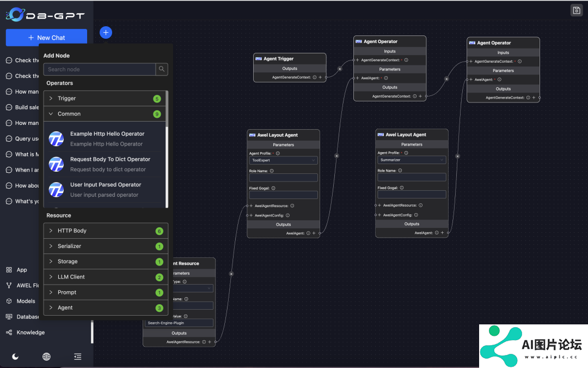Click the Fixed Gogal field in Summarizer node
Image resolution: width=588 pixels, height=368 pixels.
point(412,195)
